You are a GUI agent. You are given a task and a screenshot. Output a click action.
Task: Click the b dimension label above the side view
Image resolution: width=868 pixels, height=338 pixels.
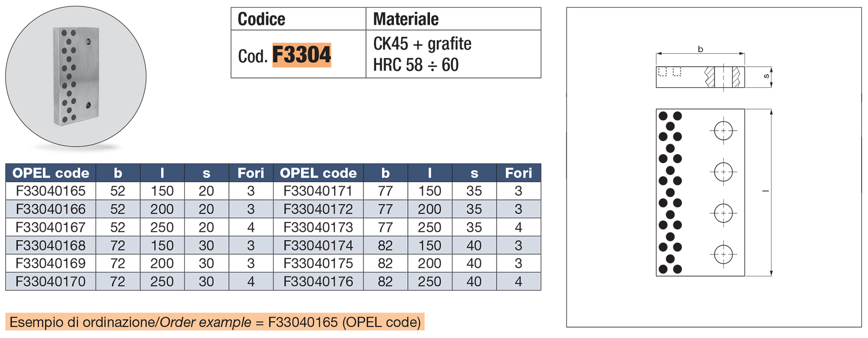(x=700, y=49)
